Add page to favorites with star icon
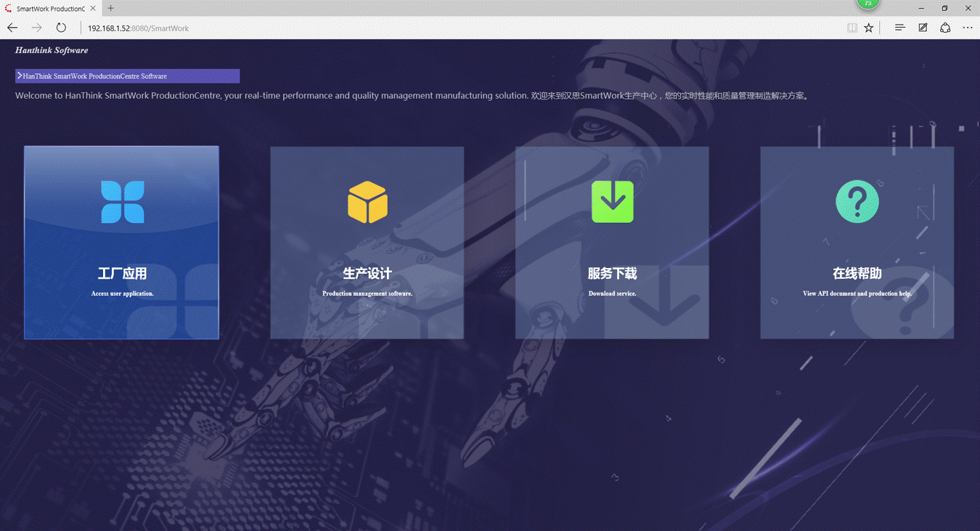This screenshot has width=980, height=531. pos(869,28)
